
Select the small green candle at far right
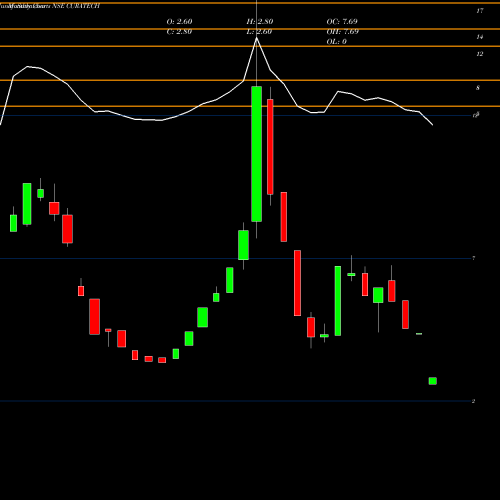pos(433,381)
